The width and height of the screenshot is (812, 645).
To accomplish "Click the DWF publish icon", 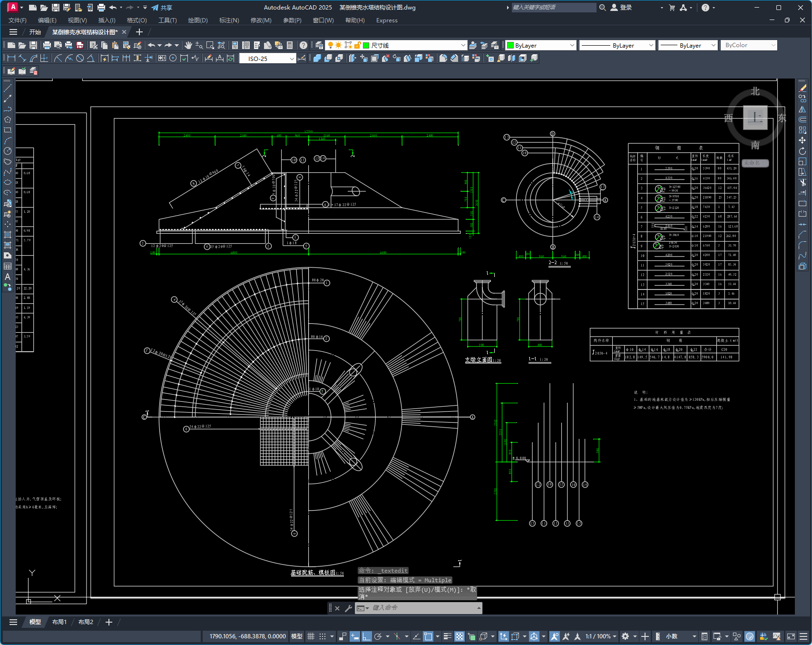I will click(x=80, y=45).
